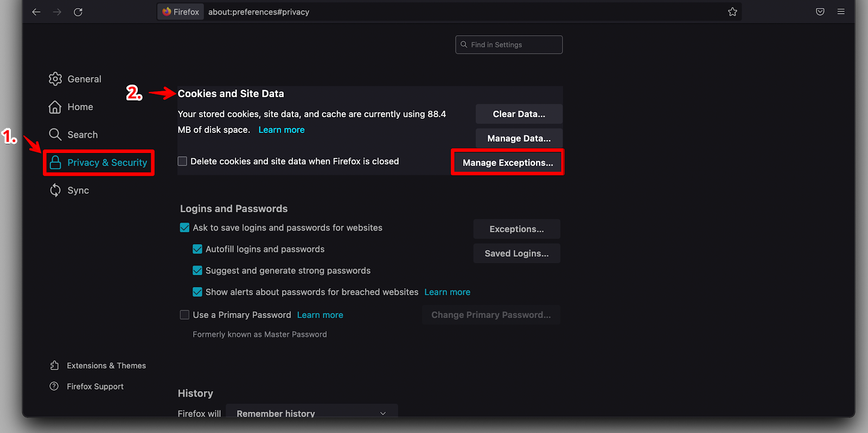The width and height of the screenshot is (868, 433).
Task: Click the General gear icon
Action: coord(55,79)
